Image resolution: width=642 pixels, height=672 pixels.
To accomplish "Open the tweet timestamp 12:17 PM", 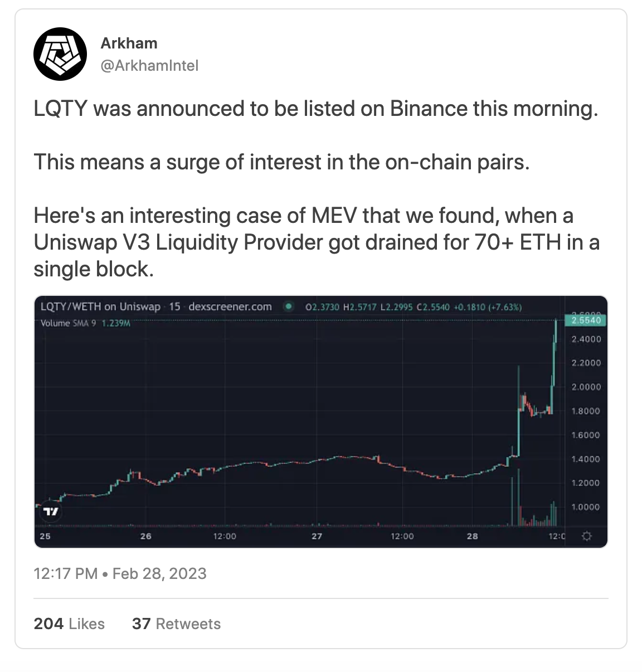I will point(66,573).
